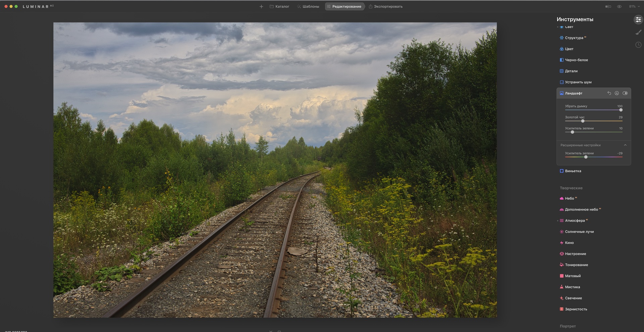Click the plus icon to add photos
Screen dimensions: 644x332
click(x=261, y=7)
